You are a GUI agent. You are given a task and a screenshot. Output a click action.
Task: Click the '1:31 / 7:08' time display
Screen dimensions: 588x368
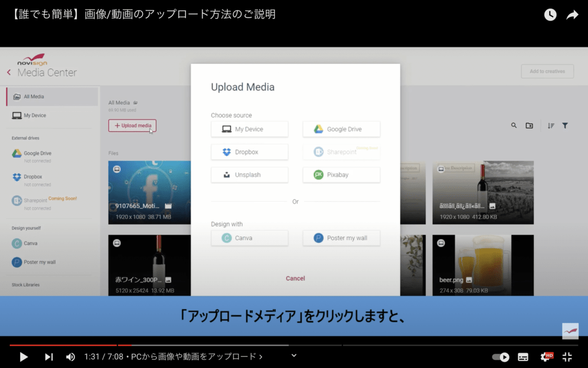pyautogui.click(x=103, y=357)
